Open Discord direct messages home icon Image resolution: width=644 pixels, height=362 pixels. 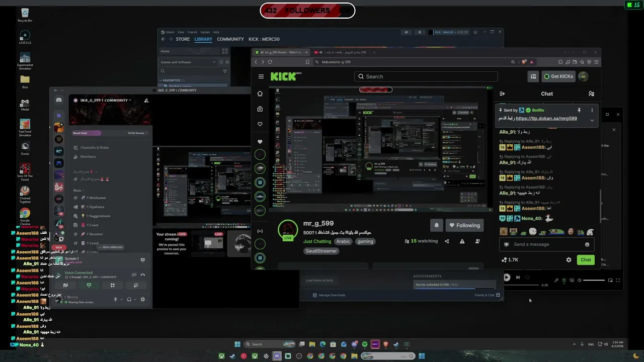59,101
